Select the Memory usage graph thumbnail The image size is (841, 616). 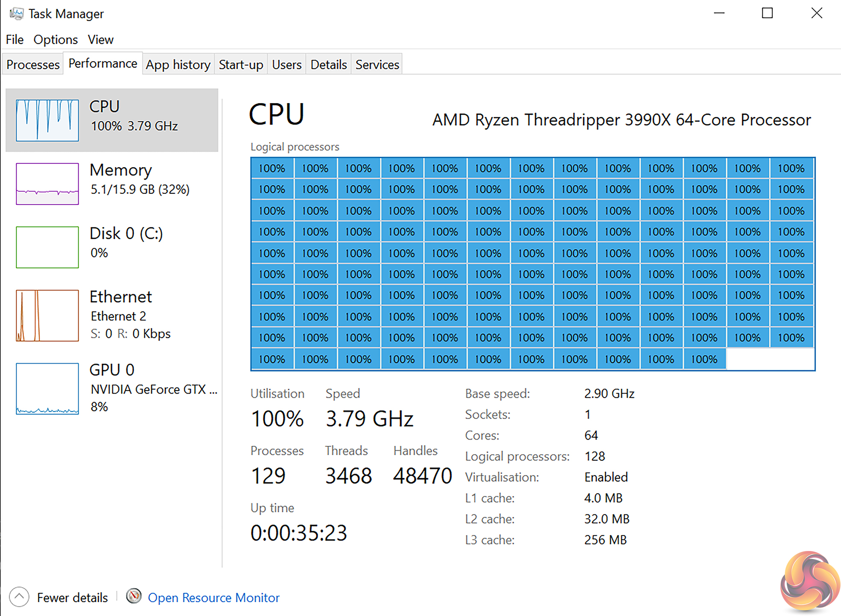47,184
